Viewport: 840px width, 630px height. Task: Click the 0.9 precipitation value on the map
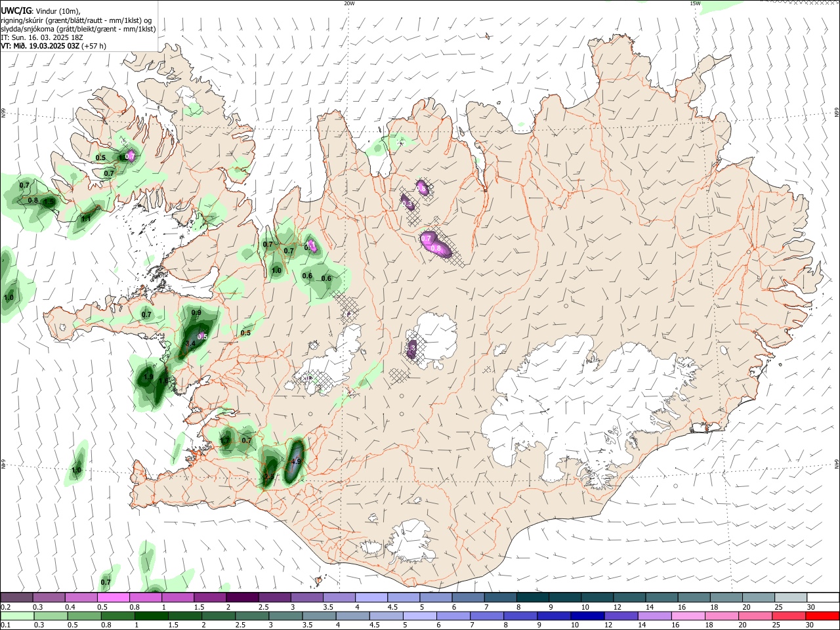(196, 313)
